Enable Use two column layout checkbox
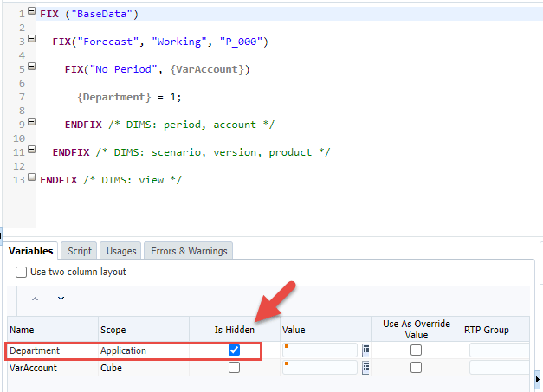This screenshot has height=392, width=543. pos(22,272)
